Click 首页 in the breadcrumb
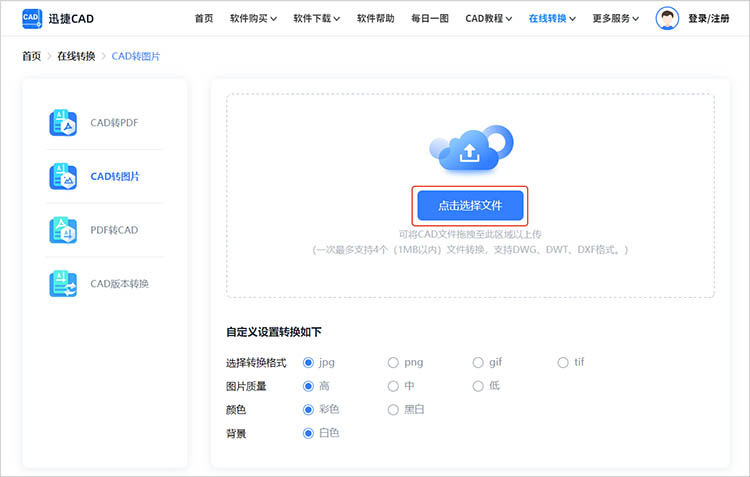Image resolution: width=750 pixels, height=477 pixels. 32,56
